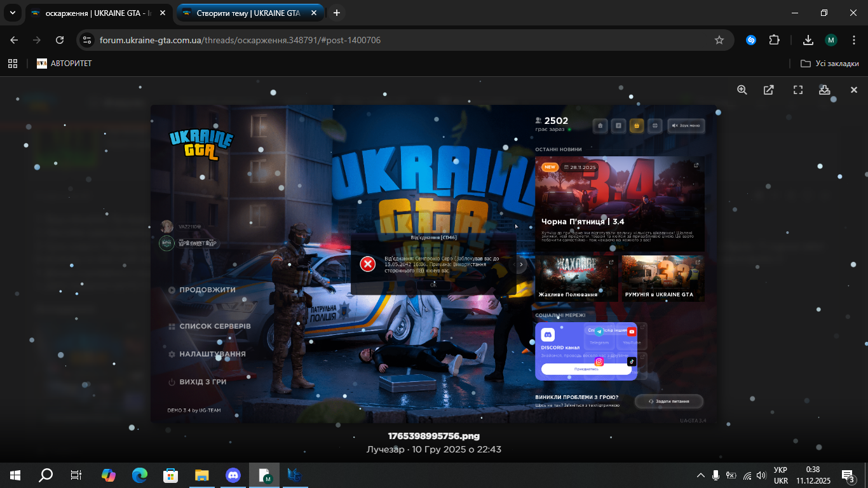Viewport: 868px width, 488px height.
Task: Click the 'РУМУНІЯ в UKRAINE GTA' news thumbnail
Action: click(x=663, y=278)
